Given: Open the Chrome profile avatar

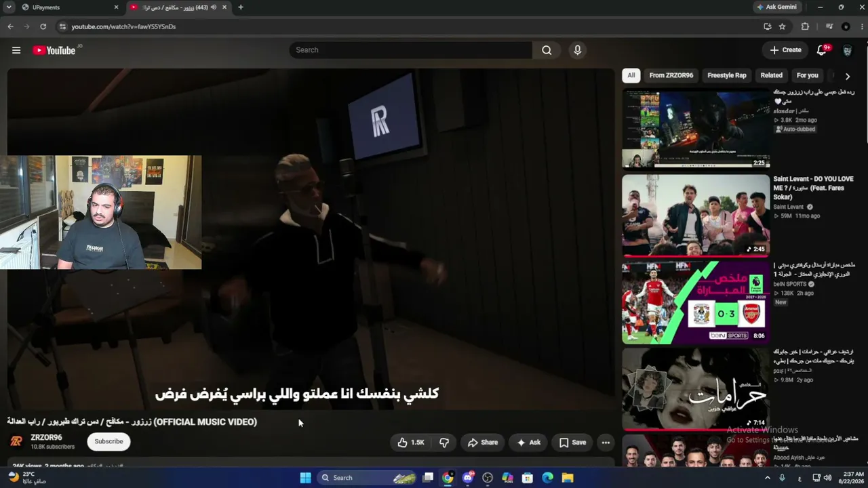Looking at the screenshot, I should [x=846, y=26].
